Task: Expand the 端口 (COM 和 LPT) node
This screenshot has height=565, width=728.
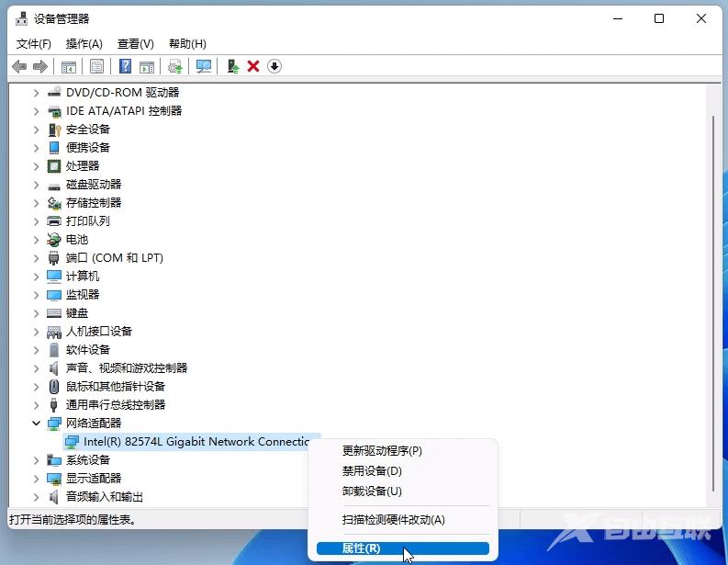Action: tap(36, 258)
